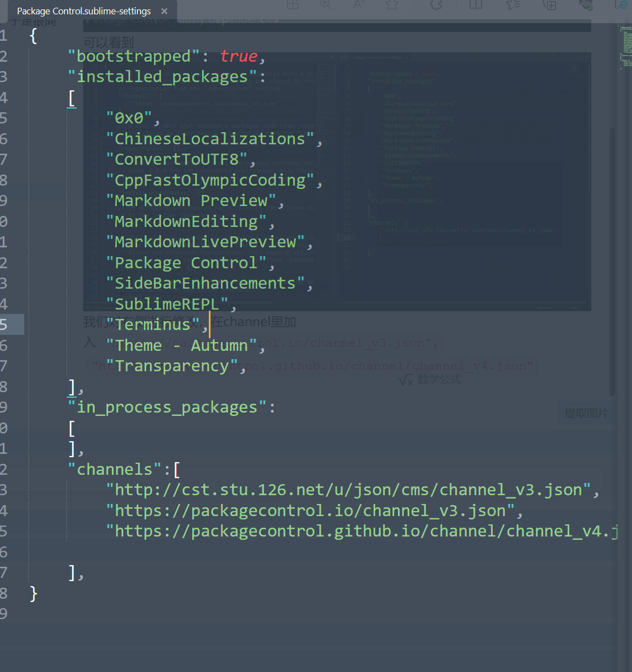The width and height of the screenshot is (632, 672).
Task: Open favorites list icon in background browser
Action: tap(512, 4)
